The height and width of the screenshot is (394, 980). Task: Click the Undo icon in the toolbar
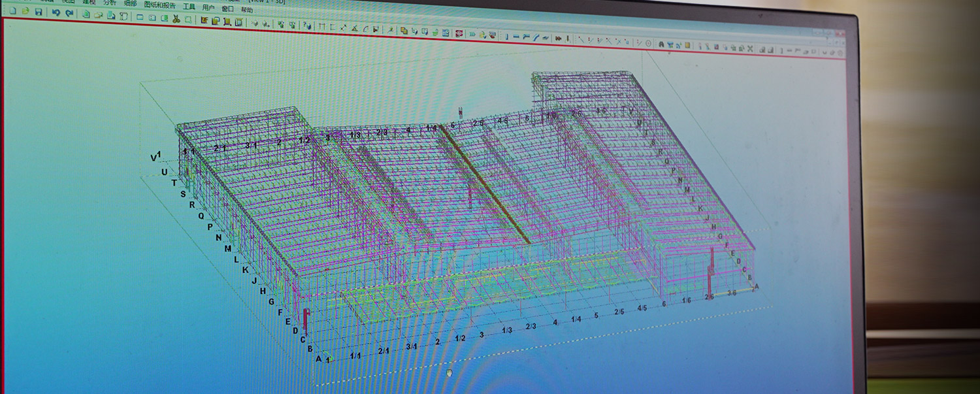click(56, 13)
